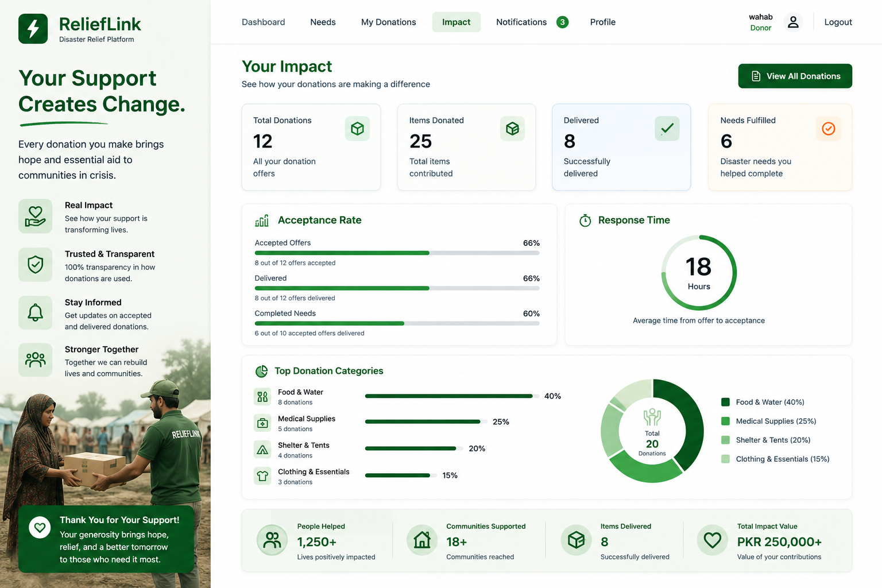Open the user profile avatar icon
Viewport: 882px width, 588px height.
click(x=793, y=22)
